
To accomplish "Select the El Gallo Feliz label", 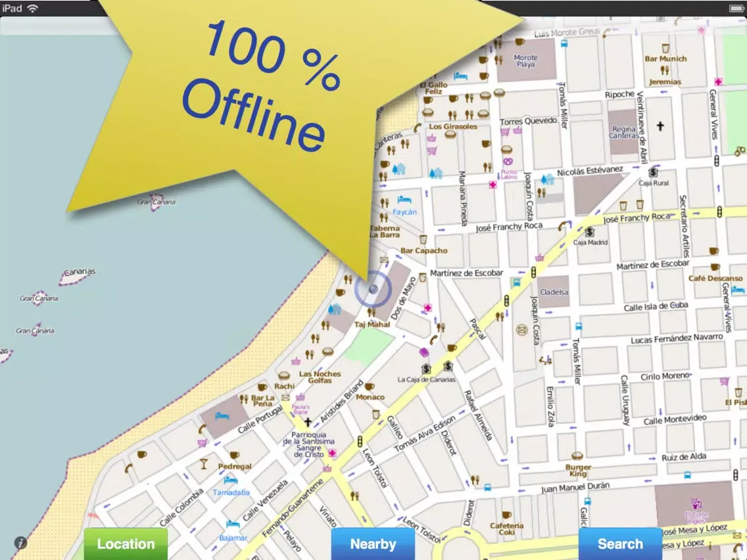I will pos(433,88).
